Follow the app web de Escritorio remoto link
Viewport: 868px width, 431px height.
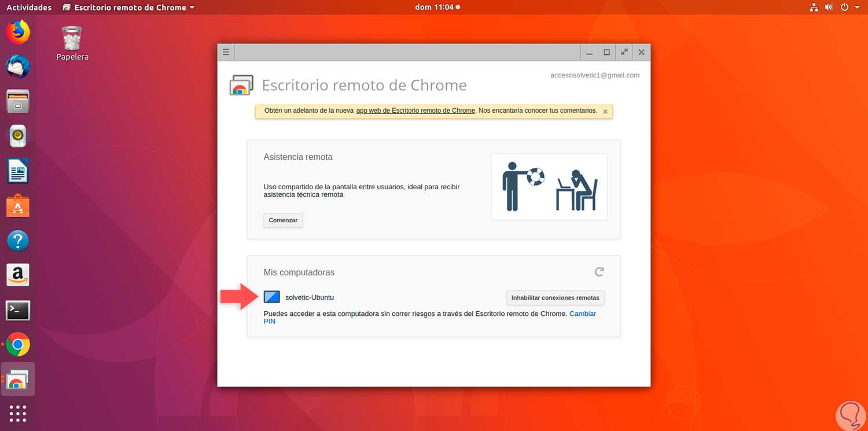[x=415, y=110]
